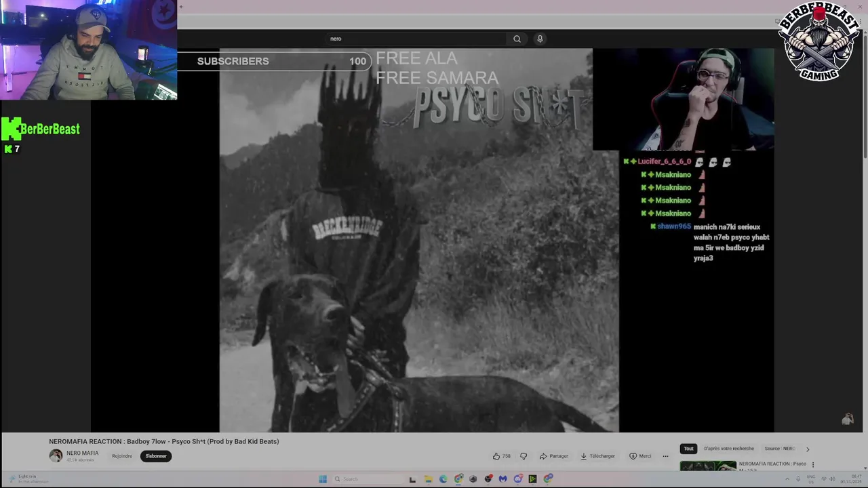868x488 pixels.
Task: Dislike the video with thumbs-down icon
Action: coord(523,456)
